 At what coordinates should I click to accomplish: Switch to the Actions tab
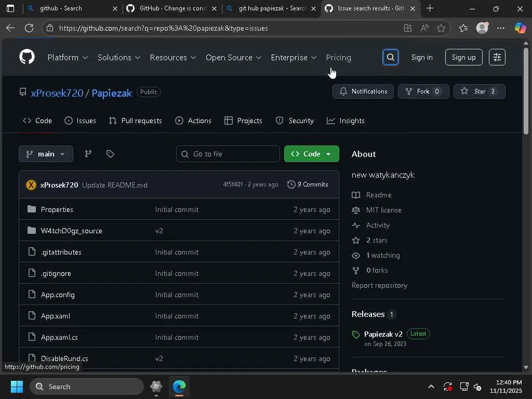click(193, 121)
